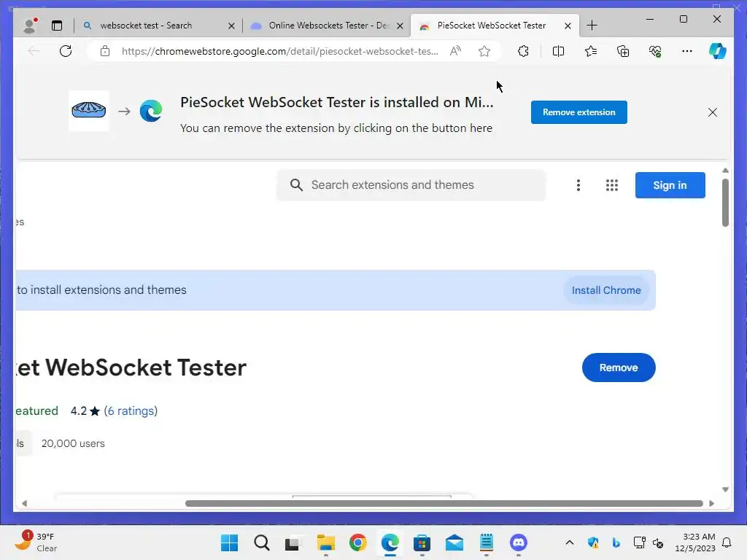Open the Copilot sidebar icon

tap(718, 51)
